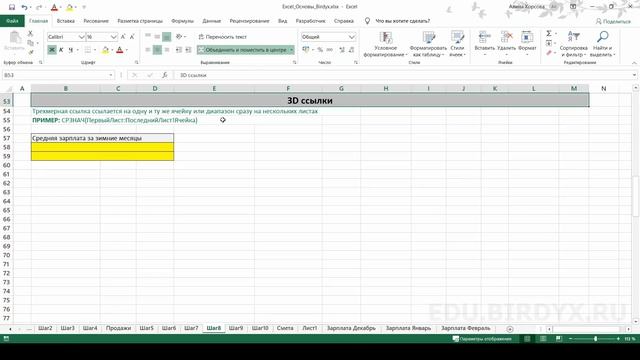Open the merge and center dropdown arrow
The image size is (640, 360).
point(291,50)
